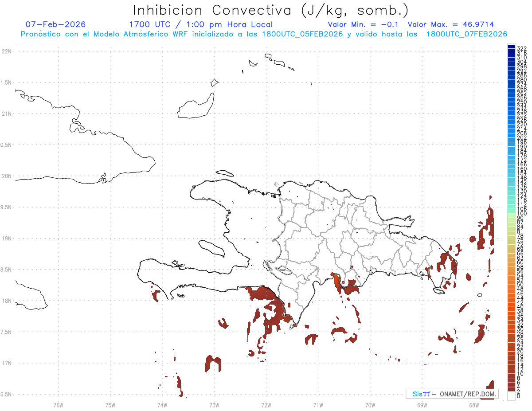Click the "Pronóstico con el Modelo Atmosférico WRF" line
Viewport: 532px width, 411px height.
point(264,34)
